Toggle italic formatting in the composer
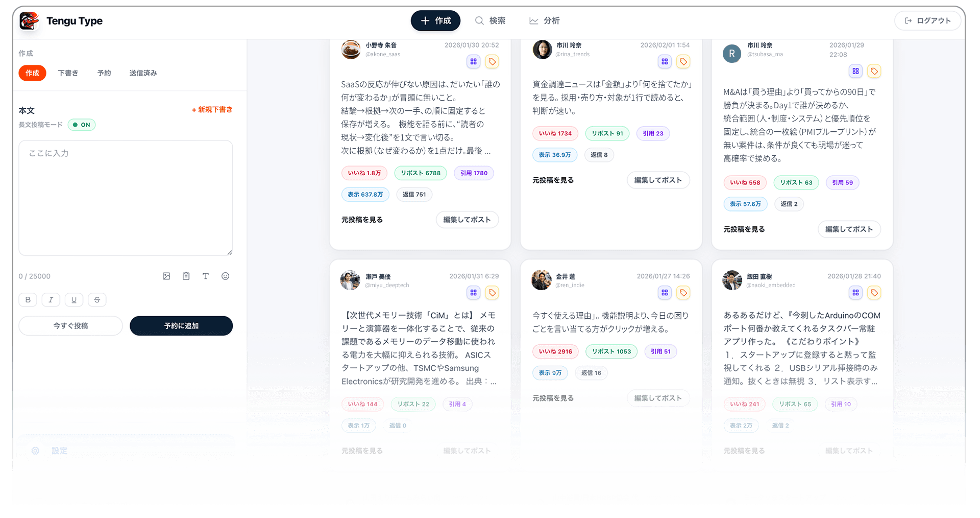980x518 pixels. pos(51,300)
